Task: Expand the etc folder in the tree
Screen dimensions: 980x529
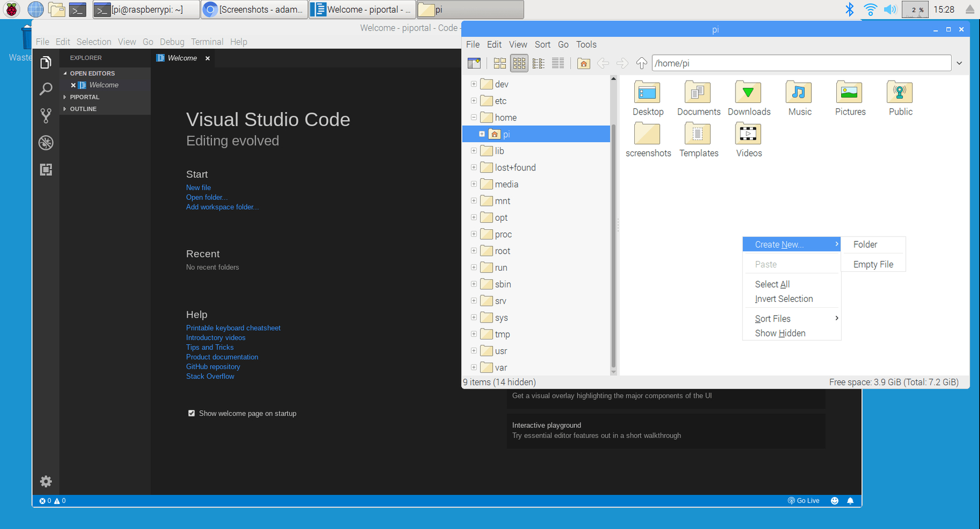Action: click(x=473, y=101)
